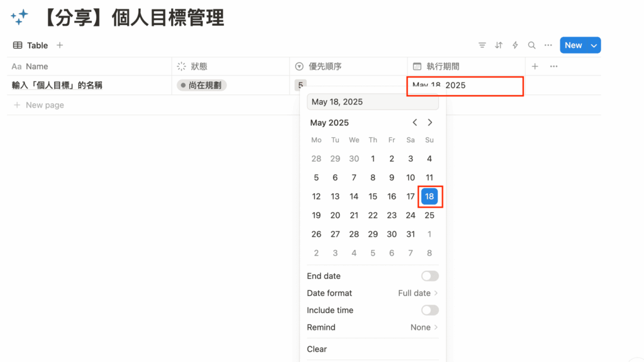Open the filter icon in the toolbar
The height and width of the screenshot is (362, 644).
pyautogui.click(x=482, y=45)
